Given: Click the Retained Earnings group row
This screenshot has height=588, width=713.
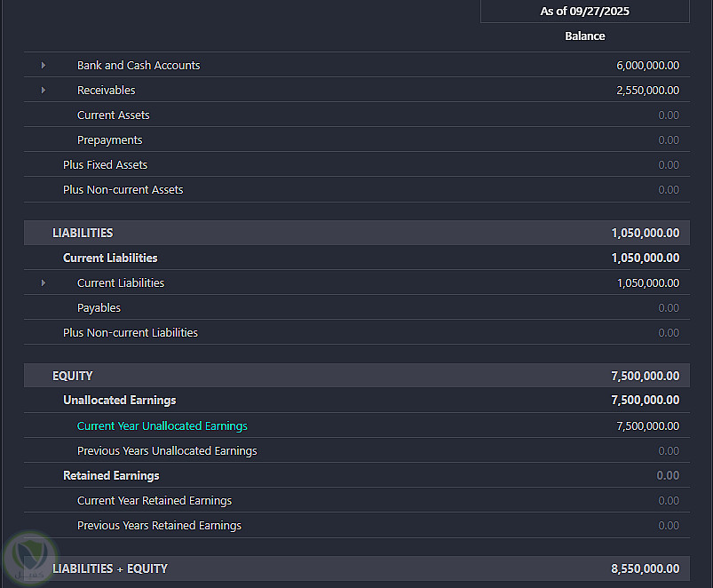Looking at the screenshot, I should [111, 476].
